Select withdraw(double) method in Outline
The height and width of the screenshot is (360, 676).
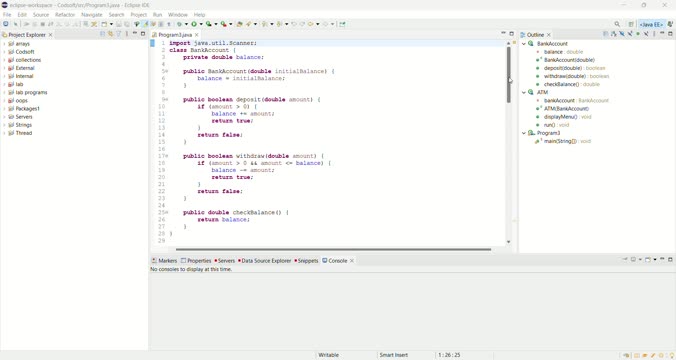(x=573, y=76)
